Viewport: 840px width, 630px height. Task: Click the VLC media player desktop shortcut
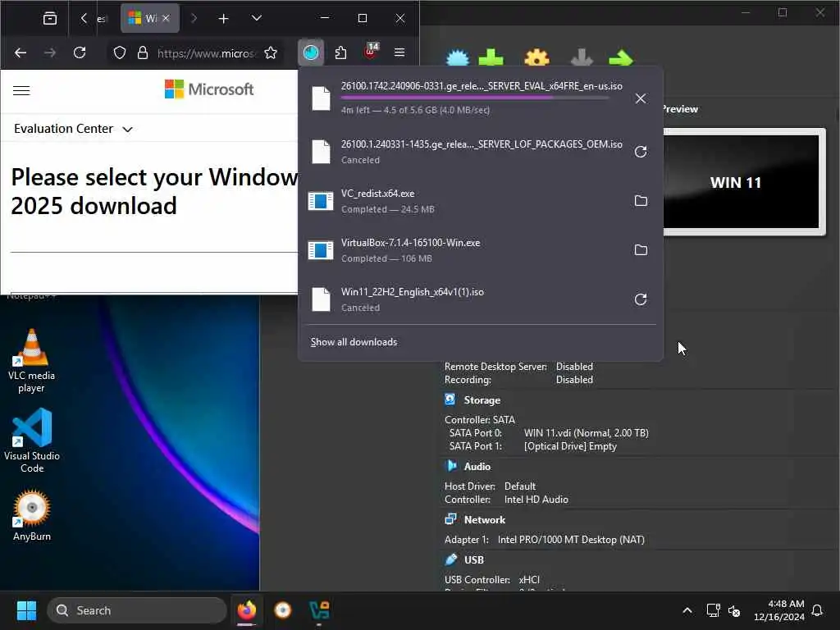tap(32, 360)
